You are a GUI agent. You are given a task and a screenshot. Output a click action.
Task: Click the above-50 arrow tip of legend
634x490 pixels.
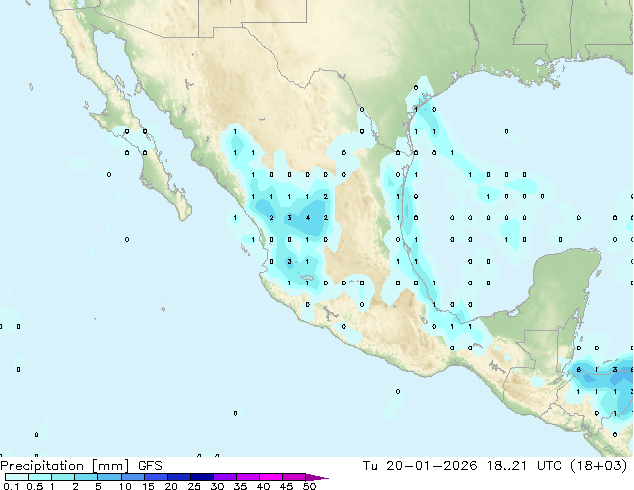click(317, 477)
